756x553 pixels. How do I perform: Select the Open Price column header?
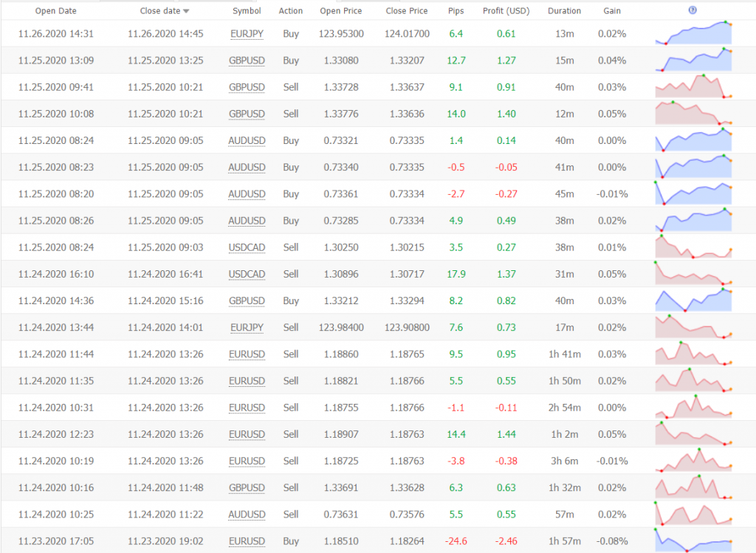pos(340,11)
